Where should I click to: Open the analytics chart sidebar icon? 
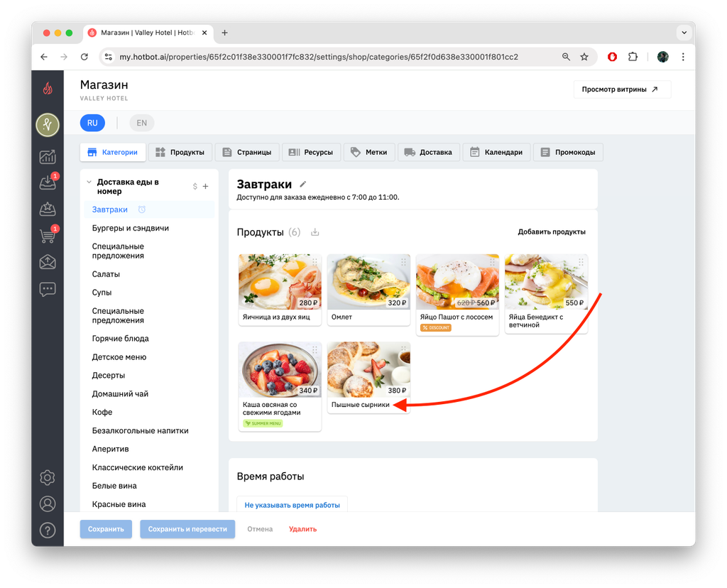(48, 157)
